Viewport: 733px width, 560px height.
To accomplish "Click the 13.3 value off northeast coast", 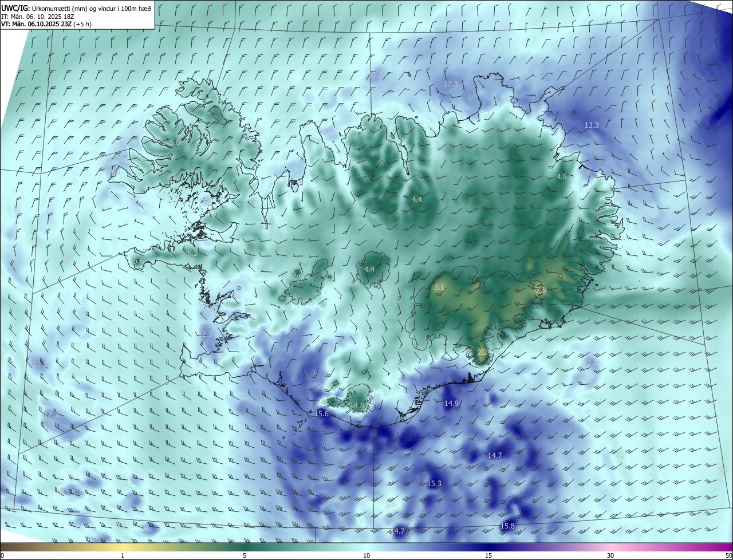I will coord(592,125).
